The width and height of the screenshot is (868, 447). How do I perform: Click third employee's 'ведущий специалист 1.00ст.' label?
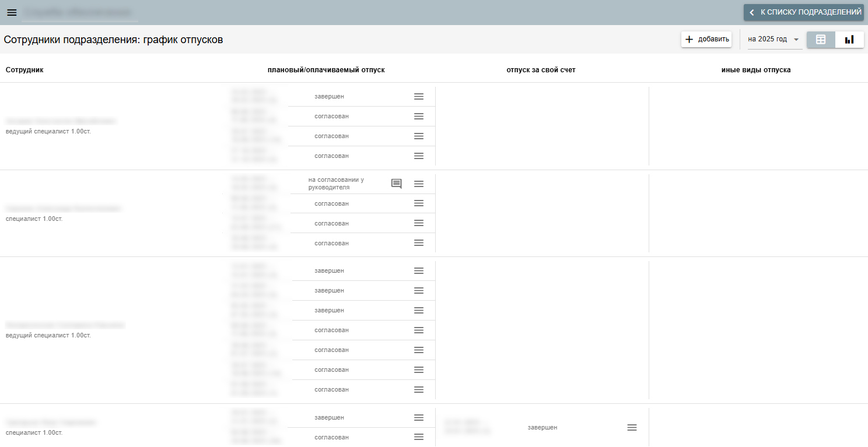(48, 335)
